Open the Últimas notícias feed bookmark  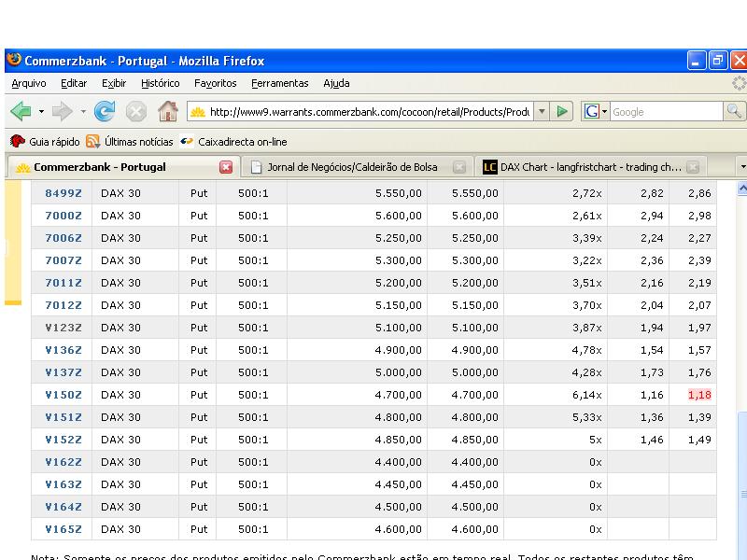click(x=130, y=142)
